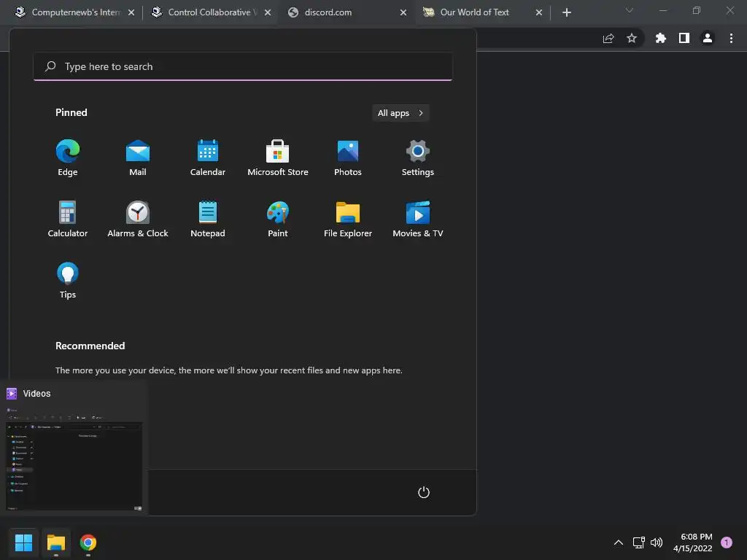Open Chrome tab search dropdown

coord(630,10)
